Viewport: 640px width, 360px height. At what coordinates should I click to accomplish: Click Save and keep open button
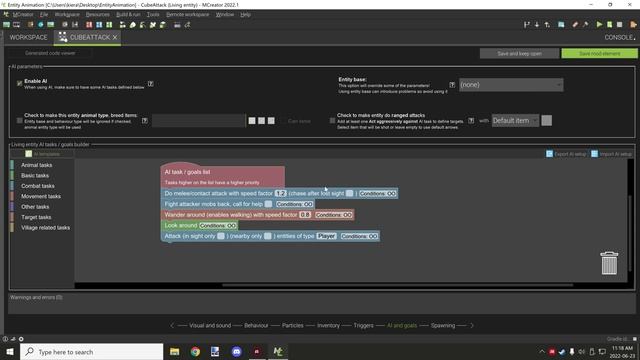pos(519,53)
